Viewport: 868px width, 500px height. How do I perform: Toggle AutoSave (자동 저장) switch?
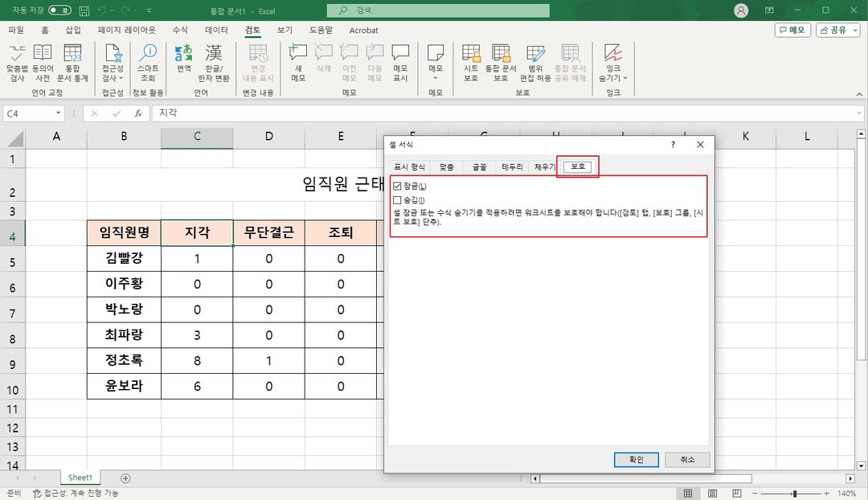tap(59, 10)
